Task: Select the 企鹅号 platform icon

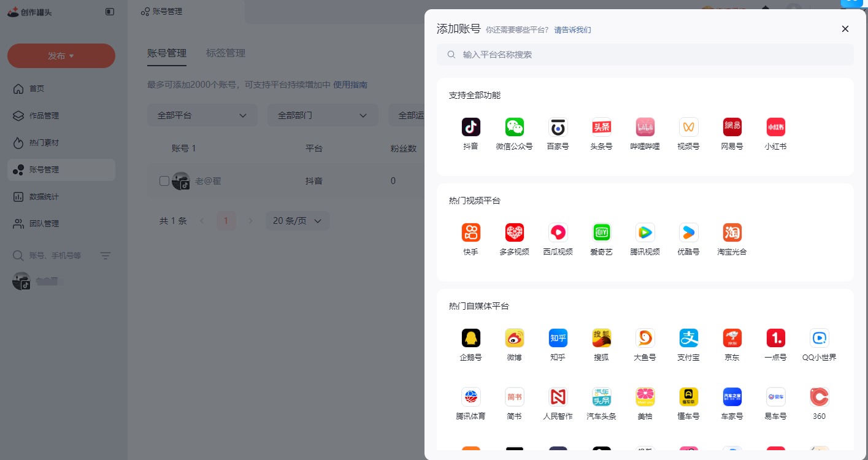Action: click(470, 338)
